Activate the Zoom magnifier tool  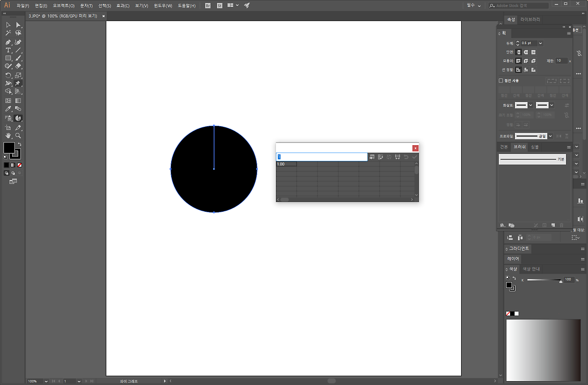pyautogui.click(x=18, y=135)
